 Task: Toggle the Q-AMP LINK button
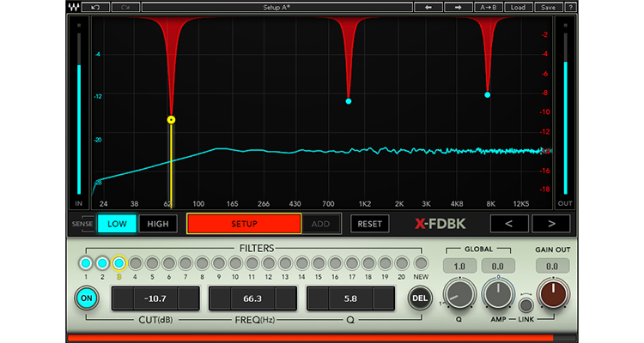pyautogui.click(x=526, y=304)
